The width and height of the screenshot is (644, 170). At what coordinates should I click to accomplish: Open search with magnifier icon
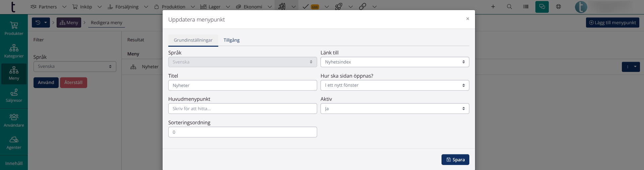tap(509, 7)
